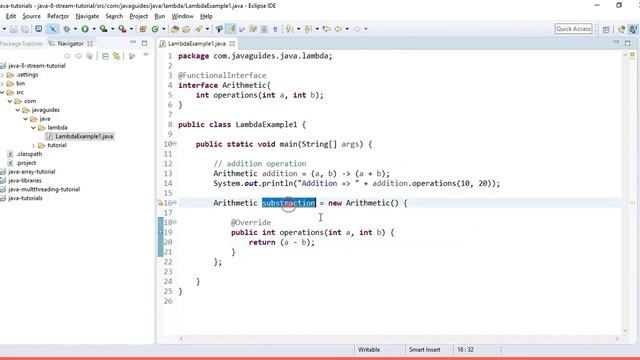Open the Navigate menu
The width and height of the screenshot is (640, 360).
click(87, 16)
